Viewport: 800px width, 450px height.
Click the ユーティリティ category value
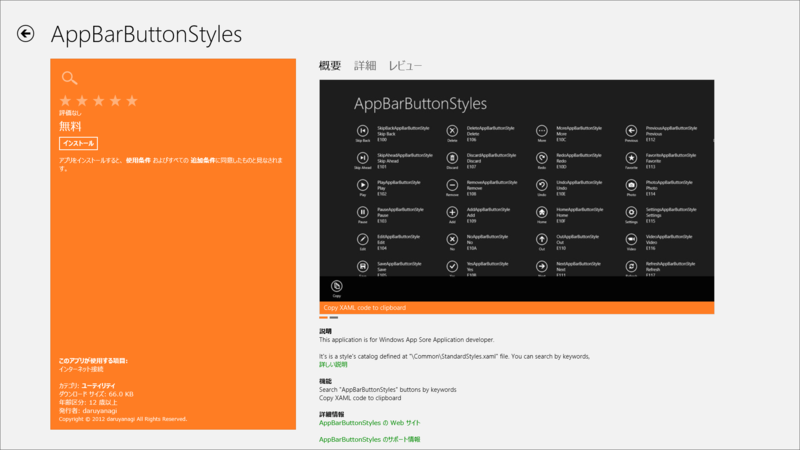(x=98, y=386)
